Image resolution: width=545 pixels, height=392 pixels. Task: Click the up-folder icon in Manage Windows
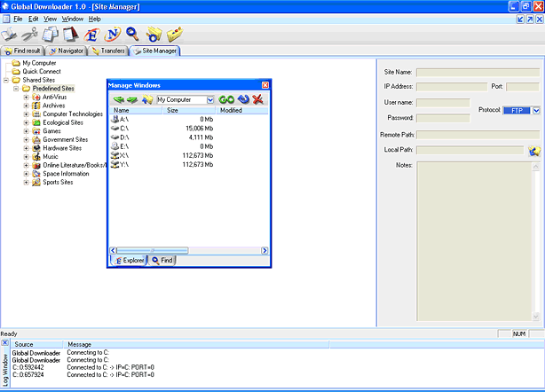pyautogui.click(x=147, y=100)
